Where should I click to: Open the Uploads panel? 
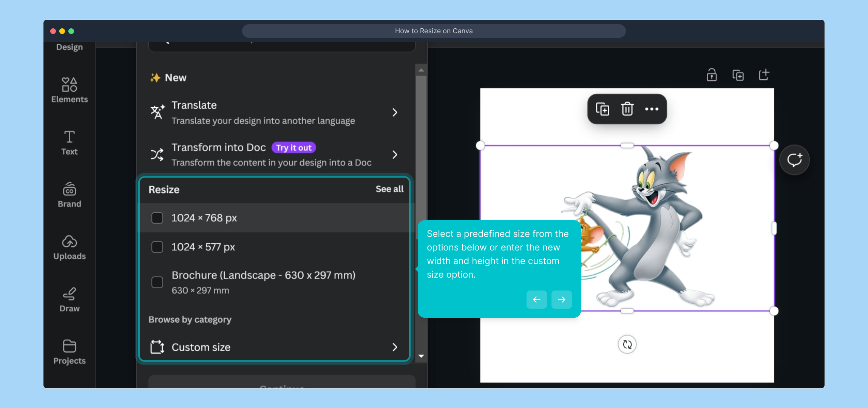click(70, 247)
